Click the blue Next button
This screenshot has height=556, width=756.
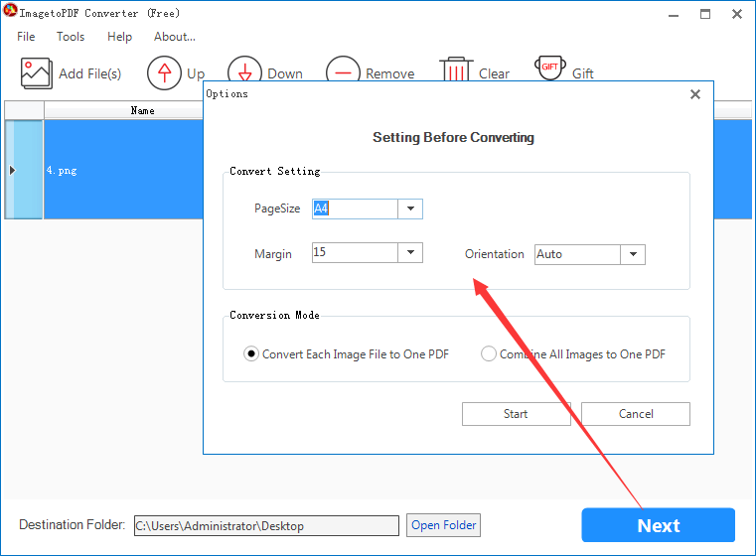[x=658, y=525]
